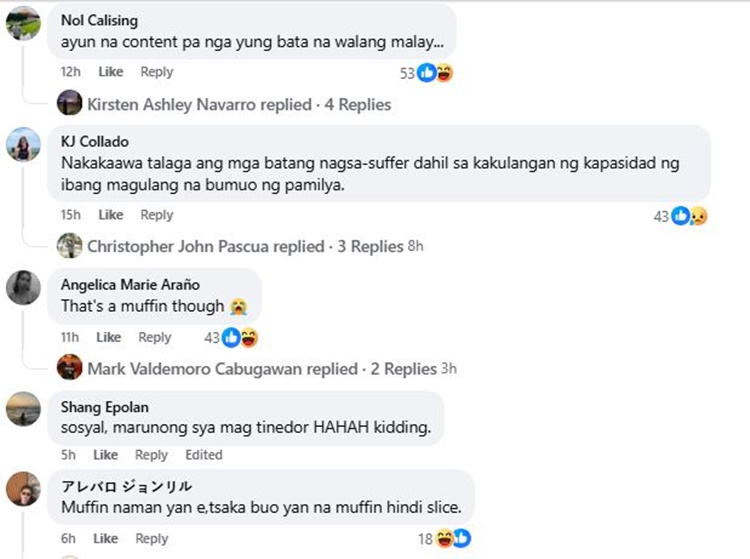Image resolution: width=750 pixels, height=559 pixels.
Task: Expand Christopher John Pascua's 3 Replies
Action: pyautogui.click(x=245, y=246)
